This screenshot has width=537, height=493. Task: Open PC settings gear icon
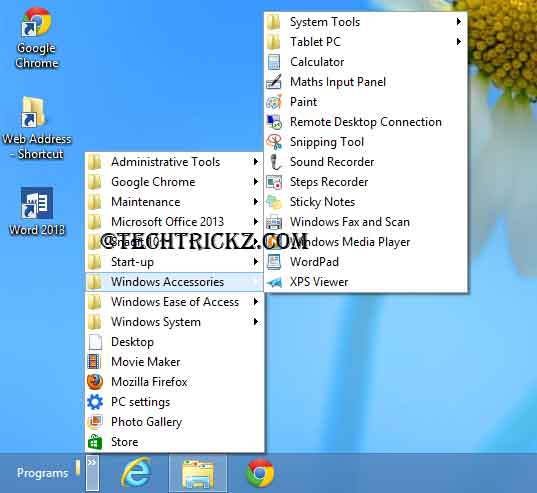point(95,402)
